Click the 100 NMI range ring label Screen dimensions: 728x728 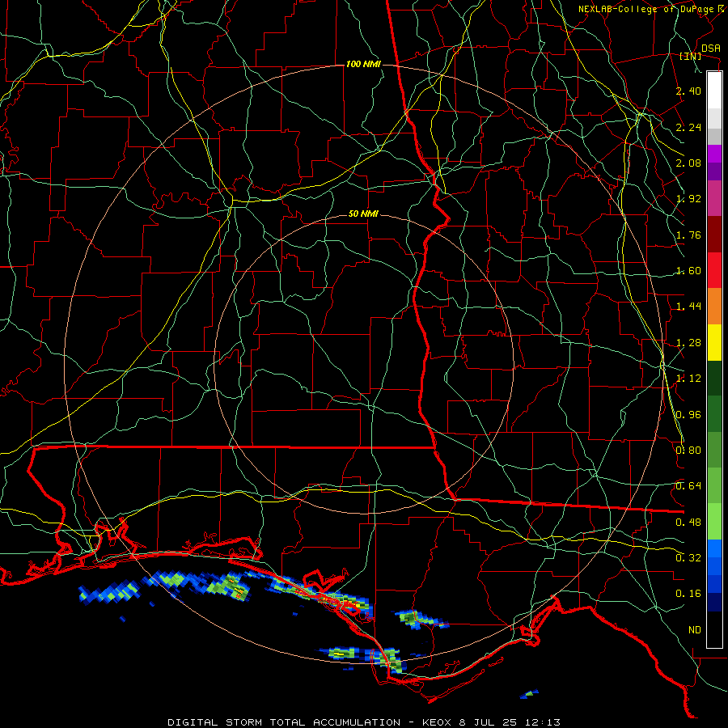pyautogui.click(x=363, y=64)
